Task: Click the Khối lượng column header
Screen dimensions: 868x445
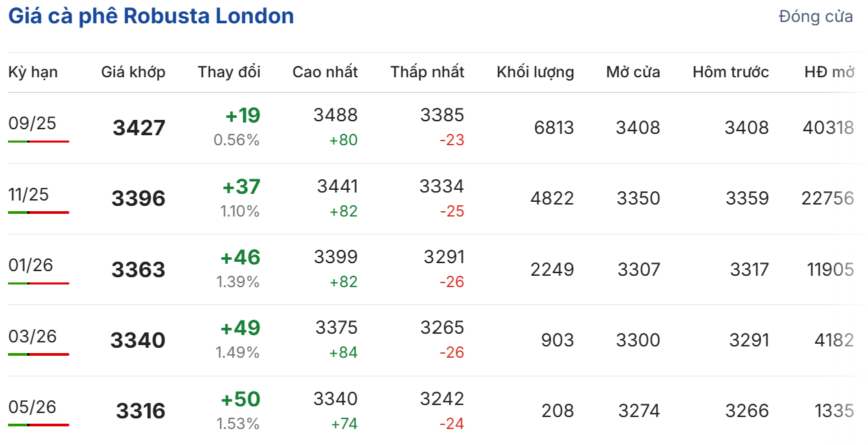Action: (x=535, y=72)
